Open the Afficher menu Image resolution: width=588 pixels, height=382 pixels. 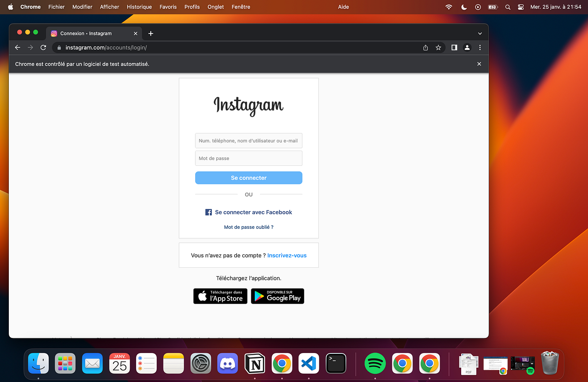click(x=110, y=7)
